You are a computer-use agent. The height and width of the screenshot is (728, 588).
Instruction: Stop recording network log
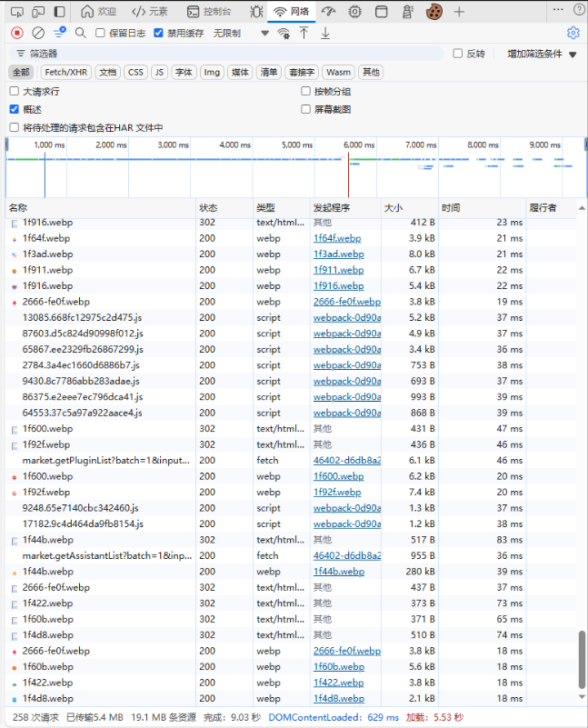click(x=16, y=33)
